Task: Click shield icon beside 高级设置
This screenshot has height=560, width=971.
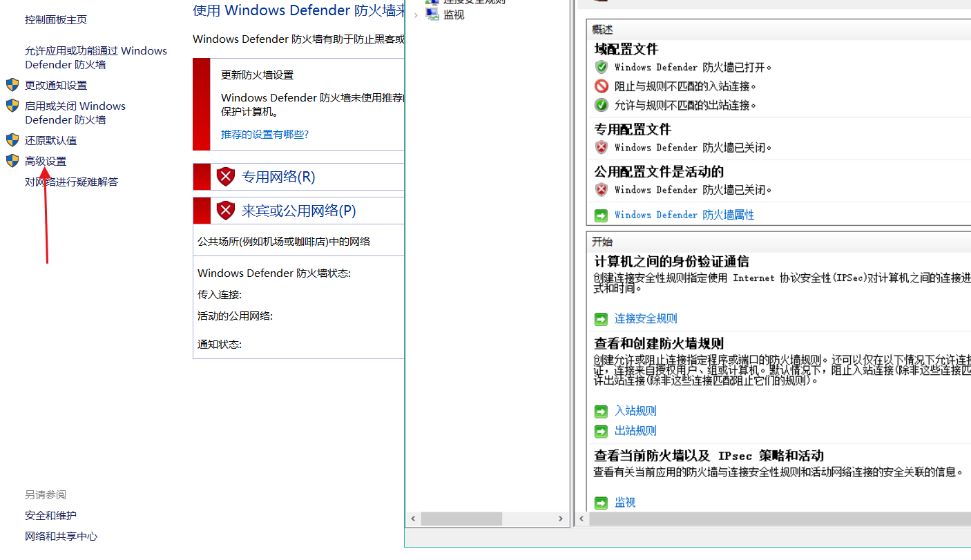Action: coord(12,161)
